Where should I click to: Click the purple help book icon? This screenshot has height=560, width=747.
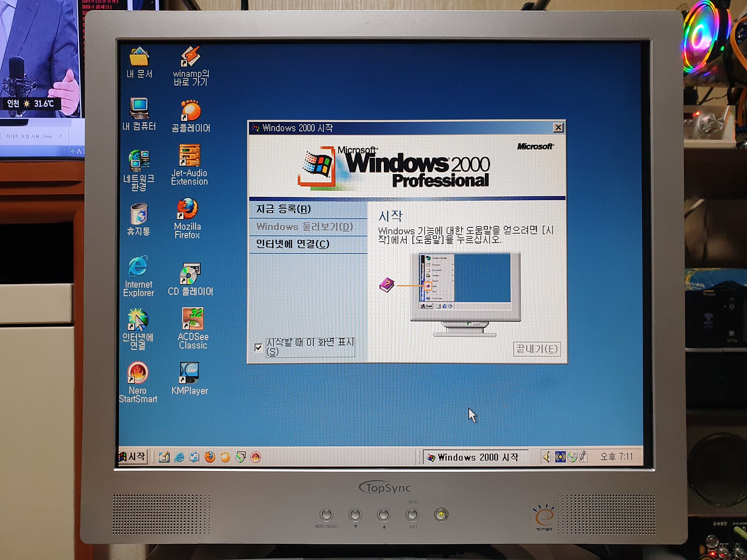tap(387, 285)
